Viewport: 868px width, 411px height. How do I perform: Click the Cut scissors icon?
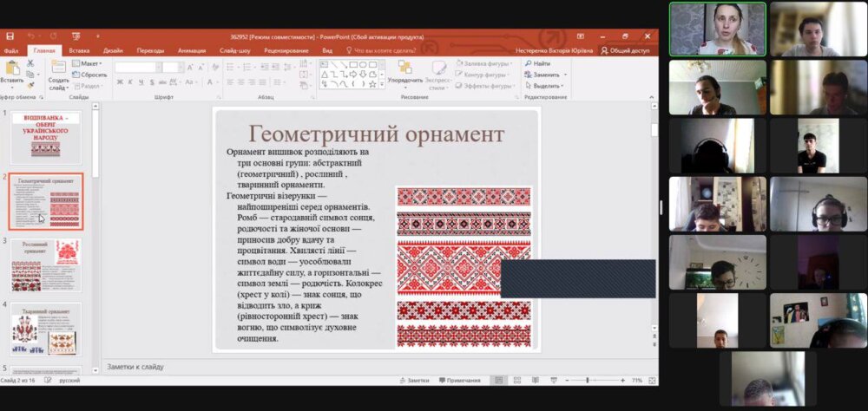(30, 63)
